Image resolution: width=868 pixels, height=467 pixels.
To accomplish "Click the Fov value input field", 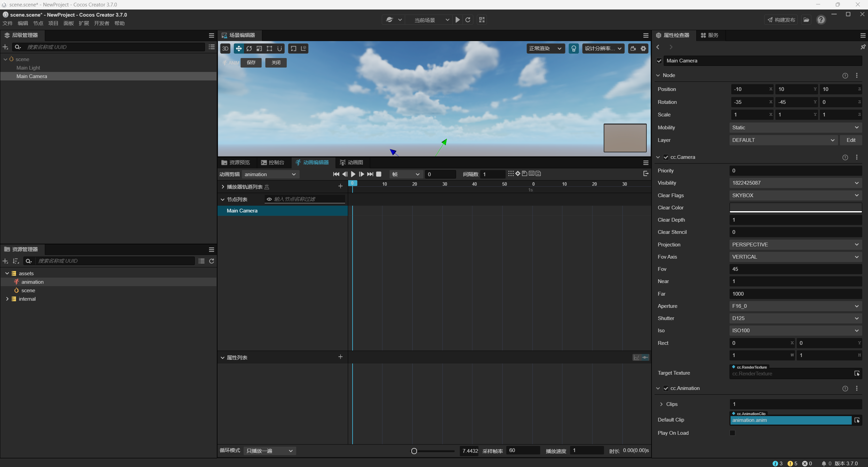I will [795, 269].
